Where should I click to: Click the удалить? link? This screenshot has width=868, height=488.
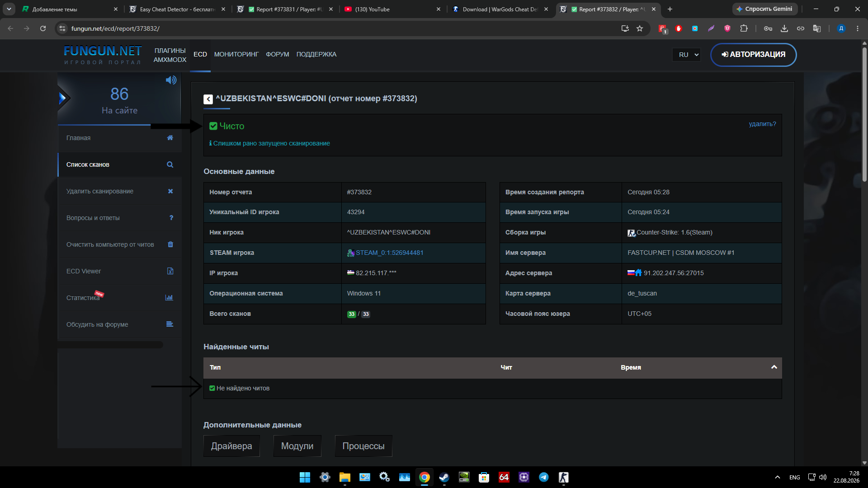click(762, 124)
